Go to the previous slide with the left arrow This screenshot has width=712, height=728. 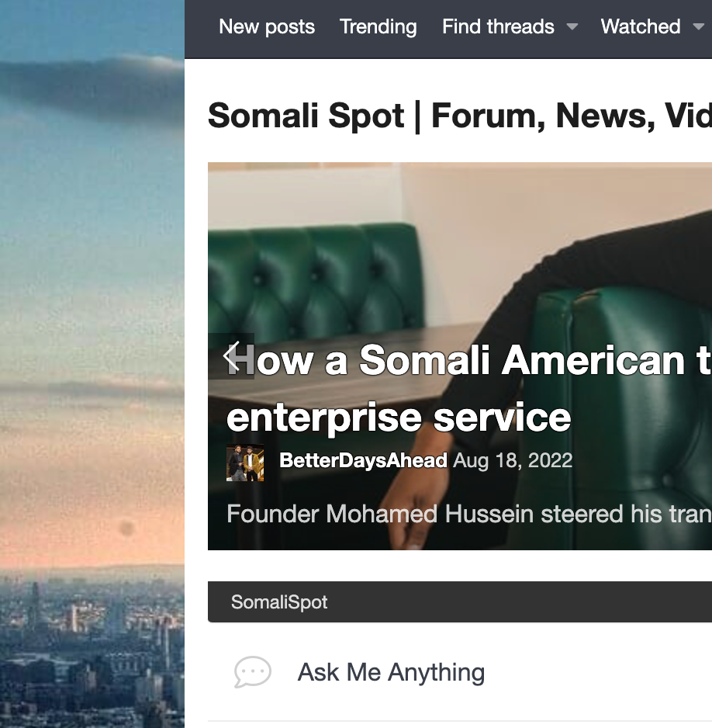tap(231, 356)
